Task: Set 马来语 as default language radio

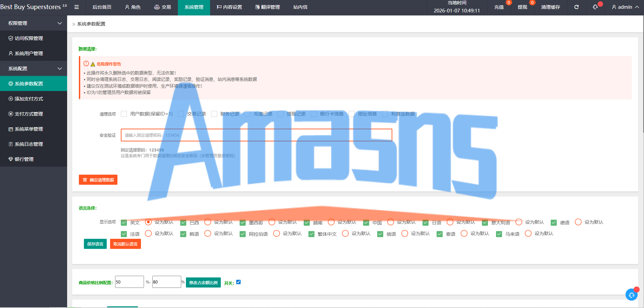Action: pyautogui.click(x=528, y=233)
